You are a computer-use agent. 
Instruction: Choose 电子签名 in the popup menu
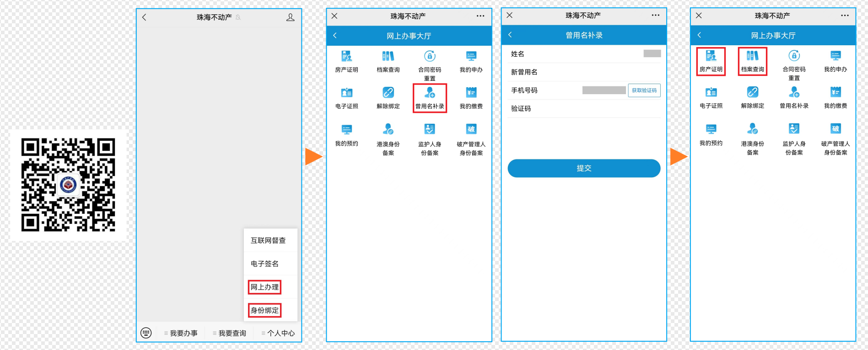point(264,264)
